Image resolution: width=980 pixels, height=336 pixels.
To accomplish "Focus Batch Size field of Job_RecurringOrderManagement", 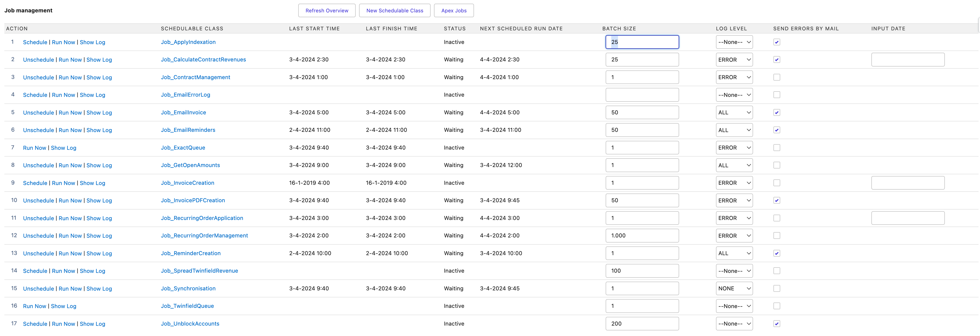I will 642,236.
